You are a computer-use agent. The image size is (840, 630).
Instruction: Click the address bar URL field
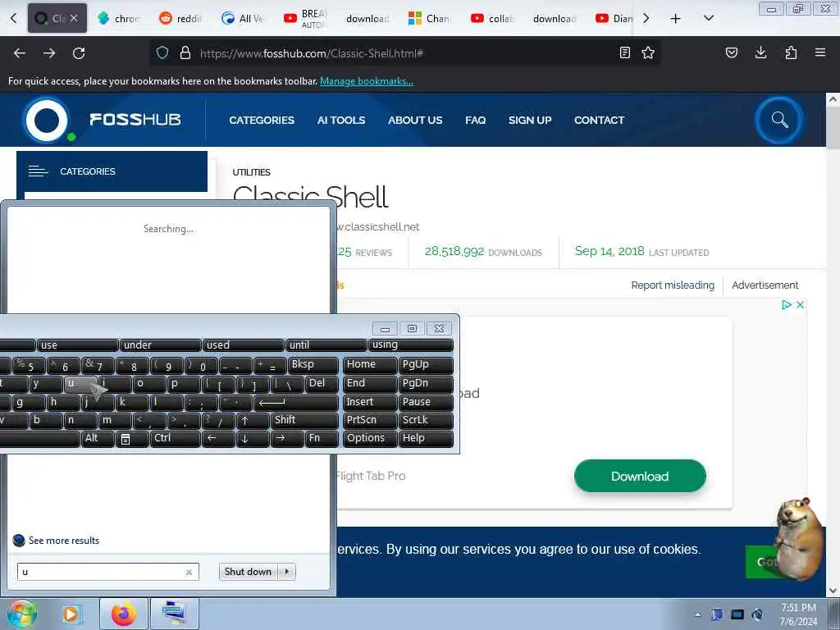(x=407, y=53)
